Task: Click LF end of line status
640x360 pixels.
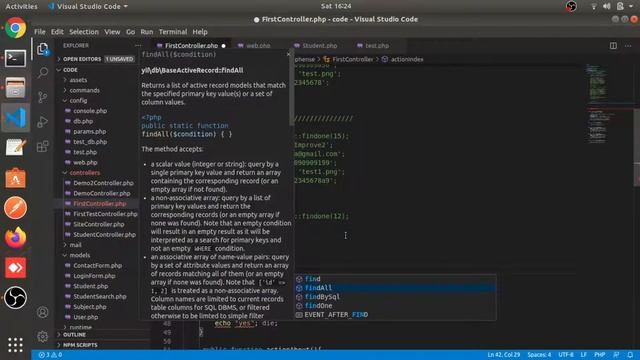Action: point(584,355)
